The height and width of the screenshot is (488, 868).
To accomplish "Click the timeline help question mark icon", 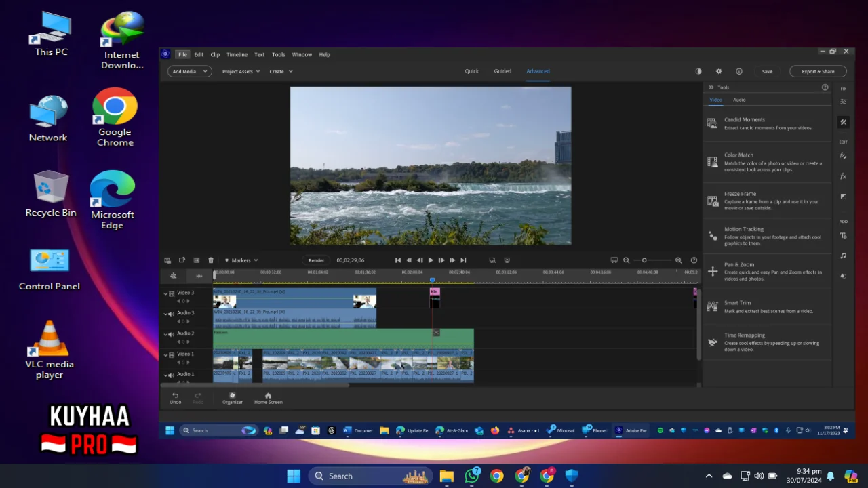I will point(694,260).
